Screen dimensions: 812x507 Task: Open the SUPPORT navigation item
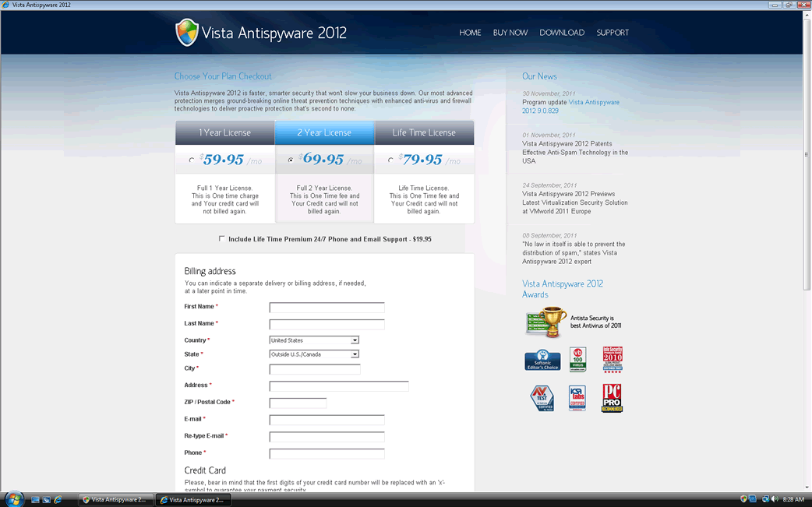pyautogui.click(x=613, y=33)
